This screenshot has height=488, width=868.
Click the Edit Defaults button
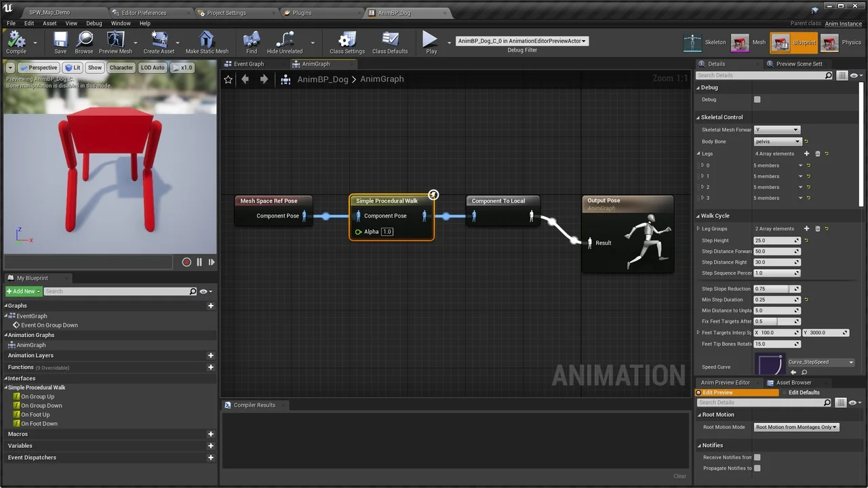pyautogui.click(x=804, y=392)
